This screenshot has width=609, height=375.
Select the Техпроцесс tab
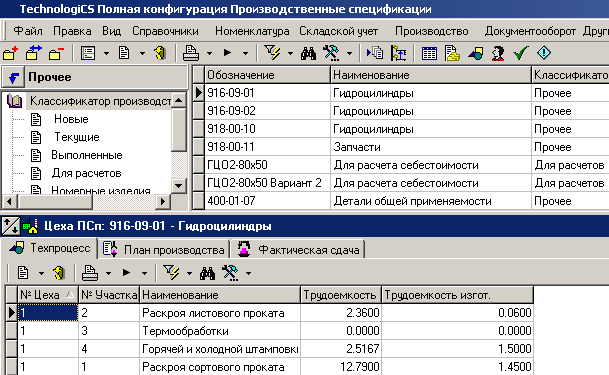(49, 248)
